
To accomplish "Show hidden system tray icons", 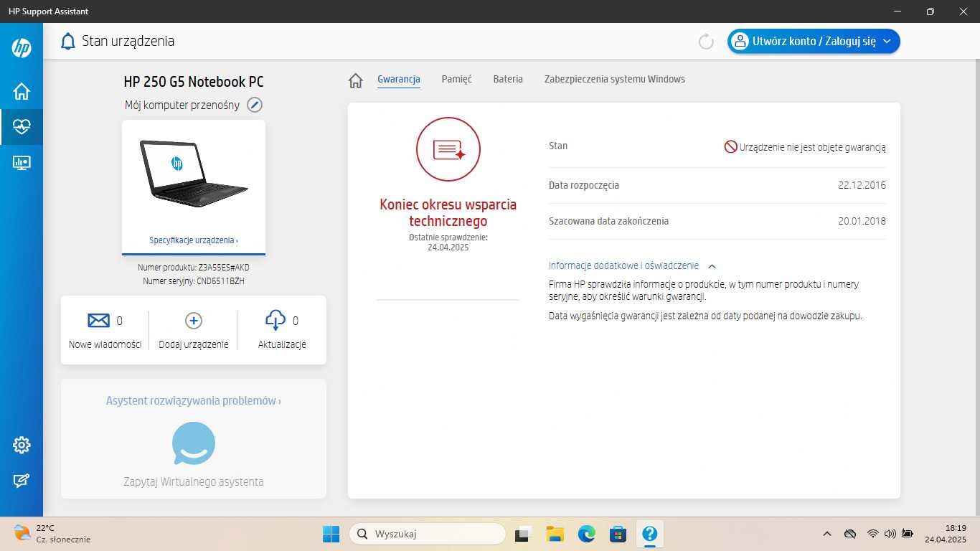I will (827, 534).
